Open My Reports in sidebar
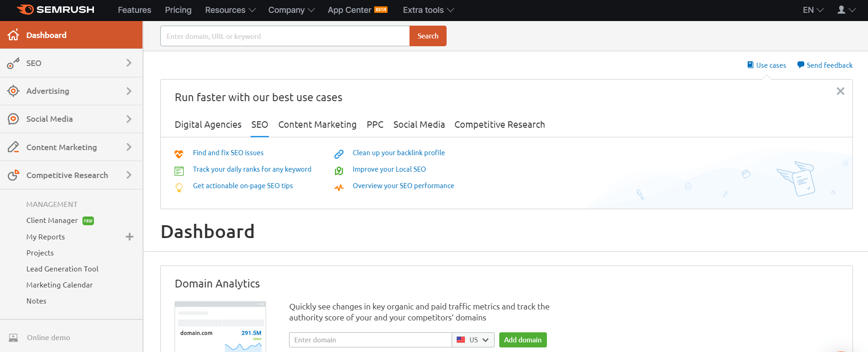Screen dimensions: 868x352 (x=45, y=237)
